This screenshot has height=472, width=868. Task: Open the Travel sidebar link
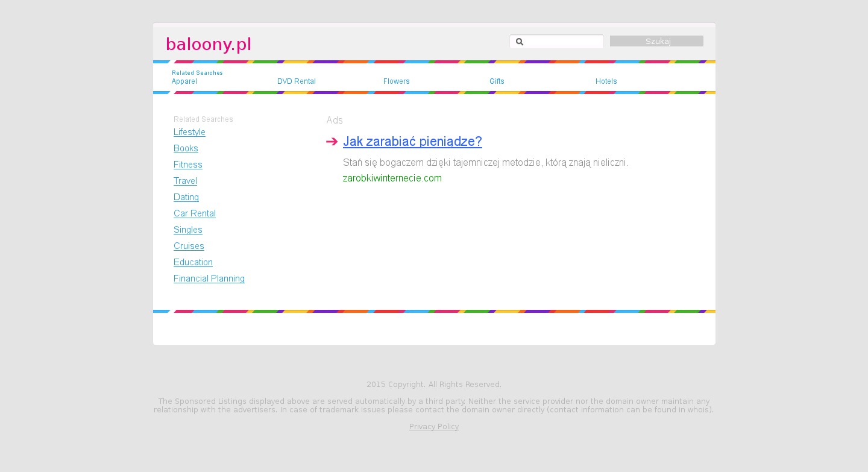click(185, 181)
